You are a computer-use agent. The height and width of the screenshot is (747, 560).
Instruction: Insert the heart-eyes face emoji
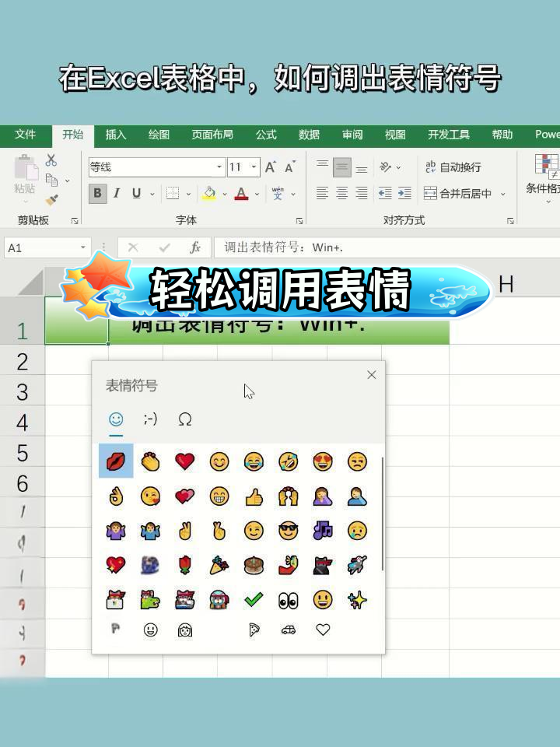click(x=323, y=461)
